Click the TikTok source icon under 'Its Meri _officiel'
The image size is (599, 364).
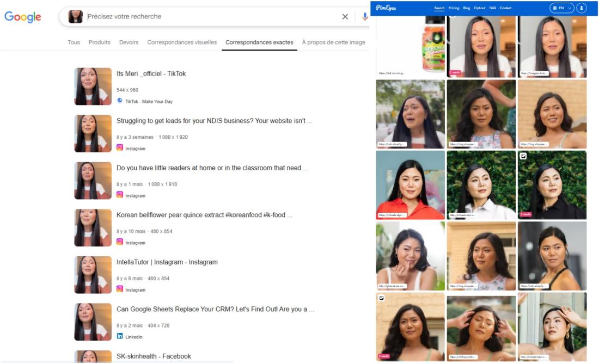click(x=120, y=101)
